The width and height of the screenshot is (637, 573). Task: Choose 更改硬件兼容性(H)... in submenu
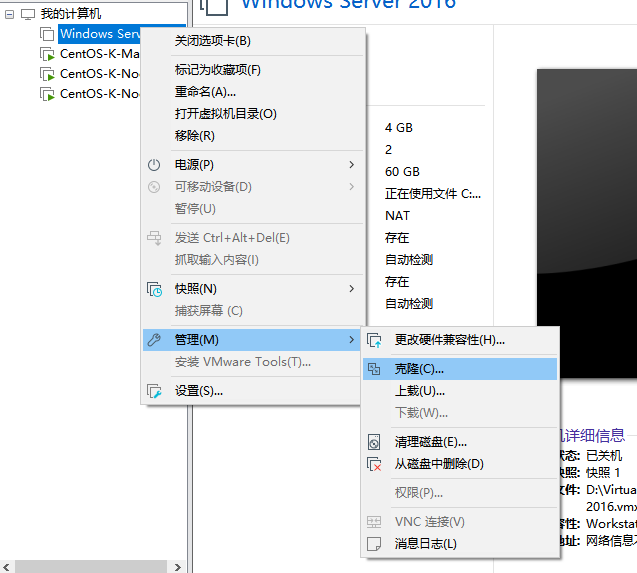(x=460, y=340)
